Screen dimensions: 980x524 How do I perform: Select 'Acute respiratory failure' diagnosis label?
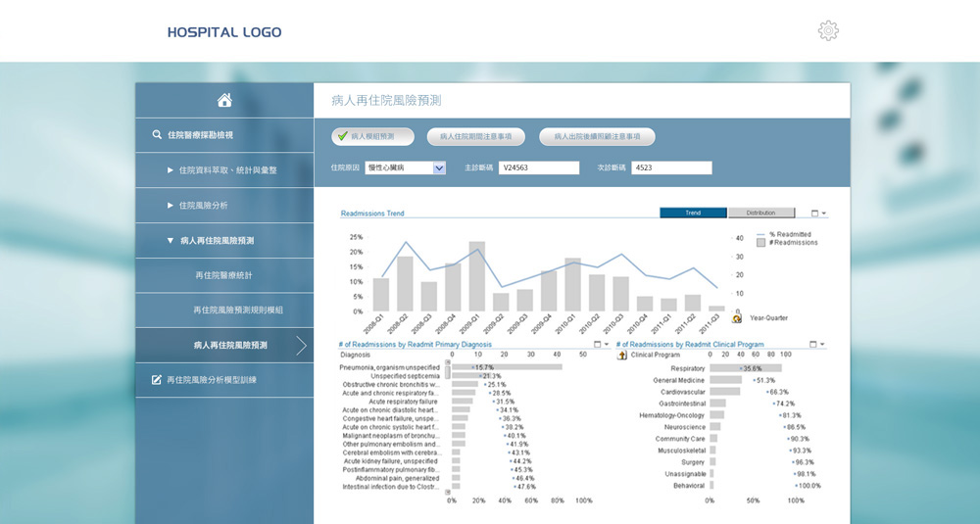[x=403, y=403]
